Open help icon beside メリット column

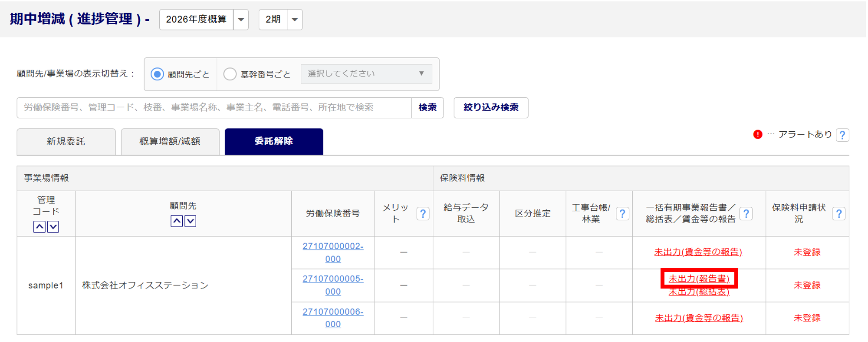click(423, 214)
